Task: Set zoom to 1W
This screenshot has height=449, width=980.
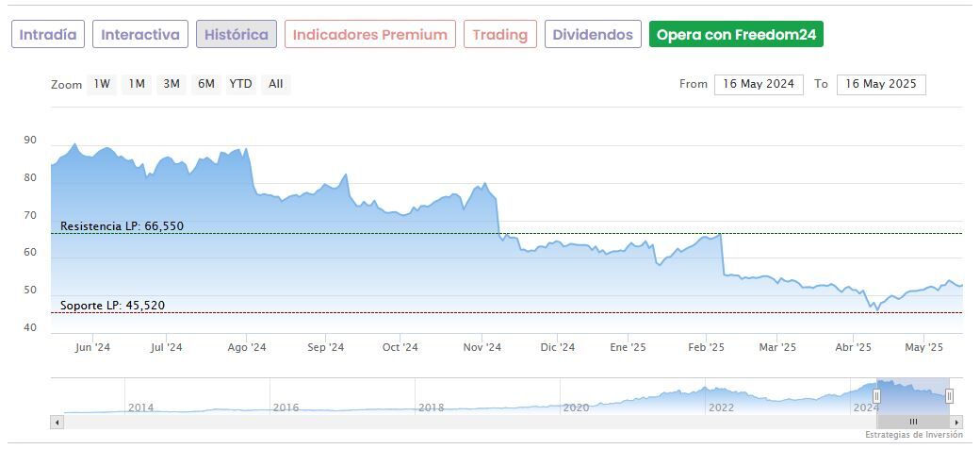Action: click(x=102, y=84)
